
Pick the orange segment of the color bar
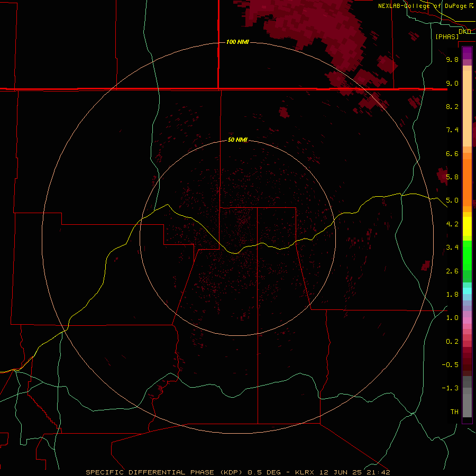[x=467, y=183]
